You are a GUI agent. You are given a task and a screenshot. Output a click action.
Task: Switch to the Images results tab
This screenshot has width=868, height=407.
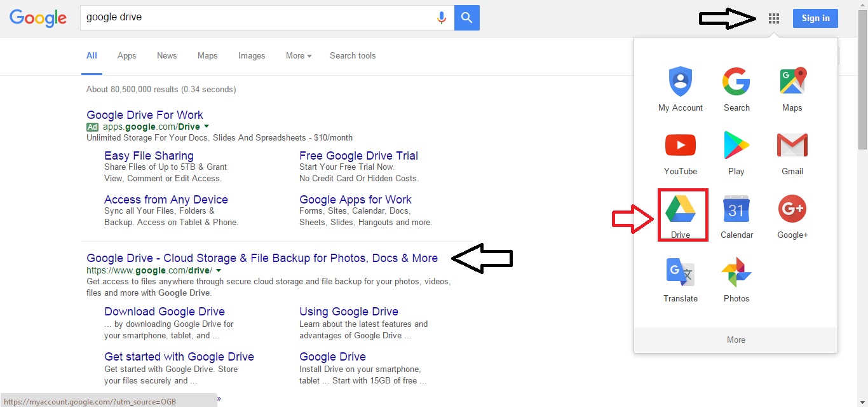click(252, 56)
